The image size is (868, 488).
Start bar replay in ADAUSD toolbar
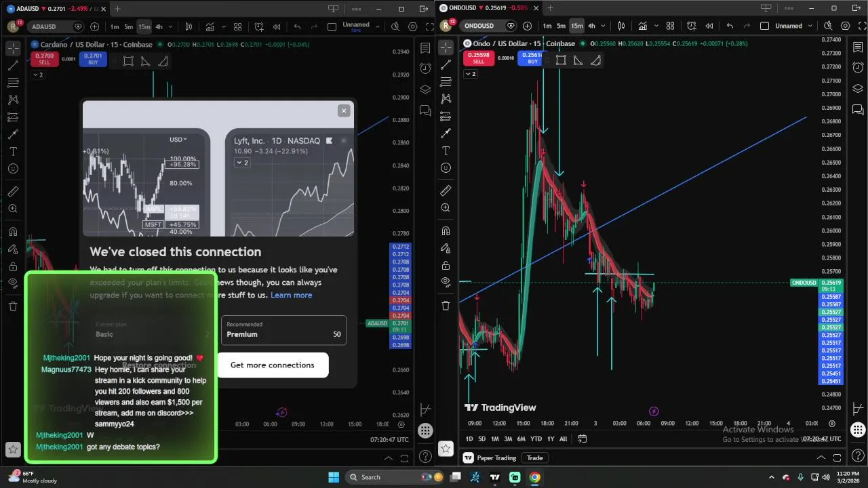(x=276, y=26)
